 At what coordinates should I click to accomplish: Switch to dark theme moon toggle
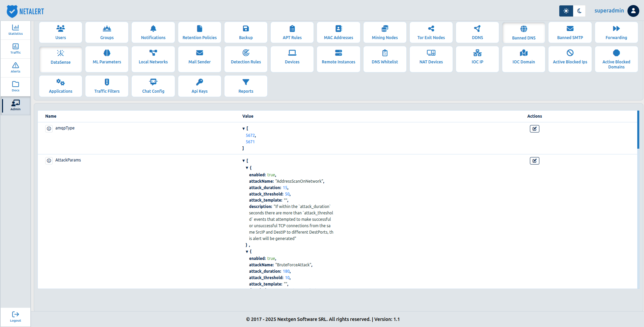tap(579, 11)
